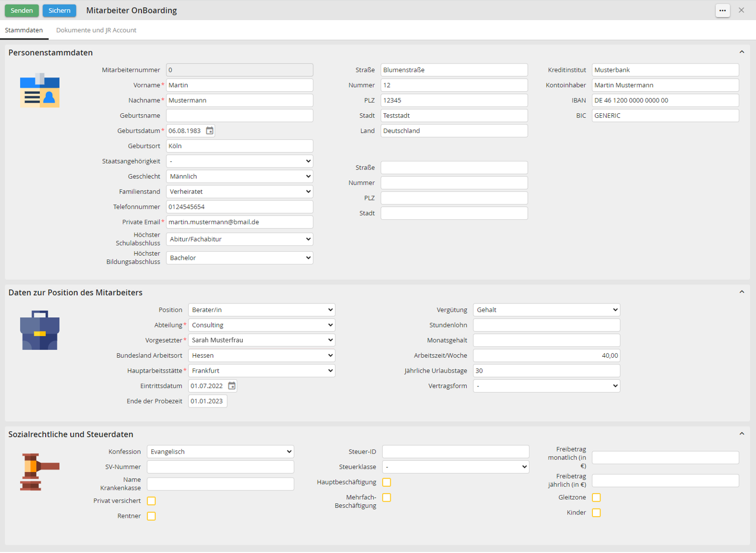Tick the Kinder checkbox
The height and width of the screenshot is (553, 756).
(596, 513)
